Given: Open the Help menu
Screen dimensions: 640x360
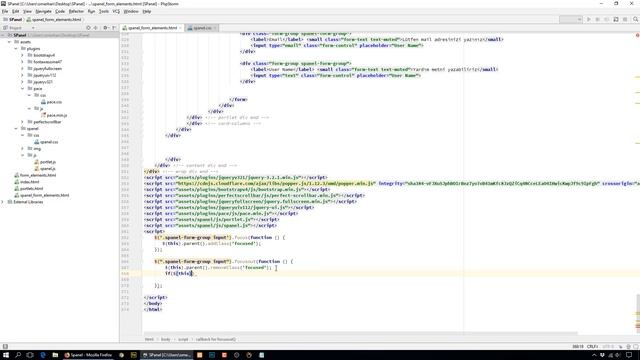Looking at the screenshot, I should pyautogui.click(x=147, y=11).
